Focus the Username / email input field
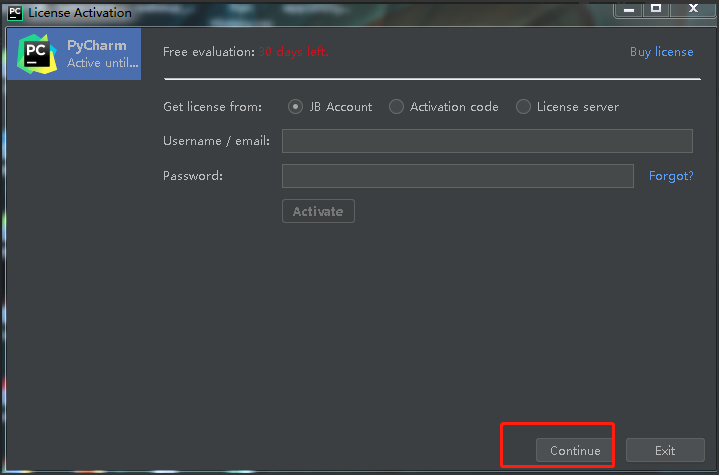719x475 pixels. 487,141
